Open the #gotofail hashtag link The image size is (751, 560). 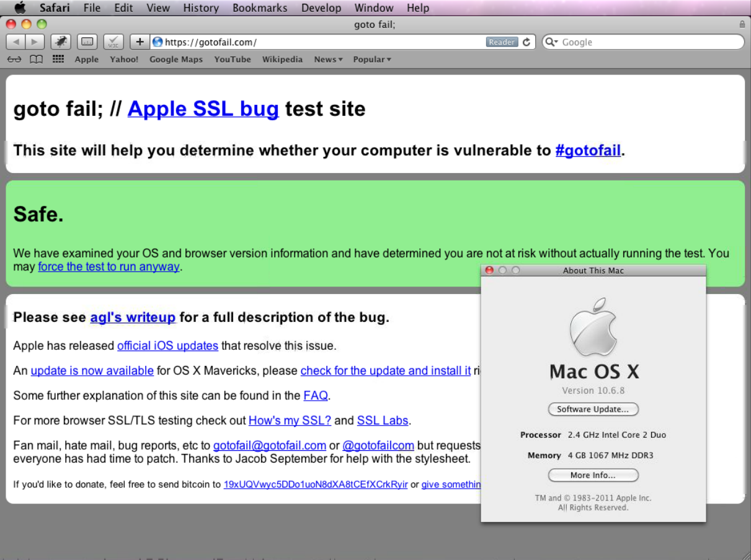[x=588, y=150]
